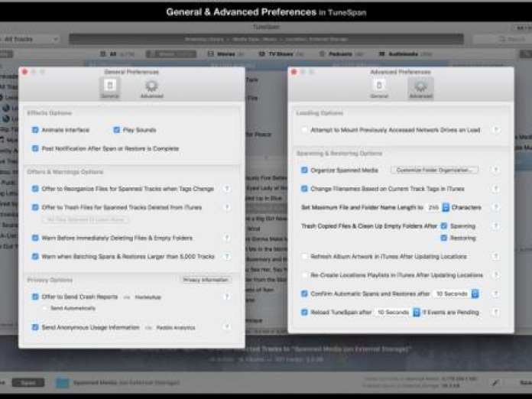Toggle Confirm Automatic Spans and Restores checkbox
This screenshot has height=399, width=532.
304,294
